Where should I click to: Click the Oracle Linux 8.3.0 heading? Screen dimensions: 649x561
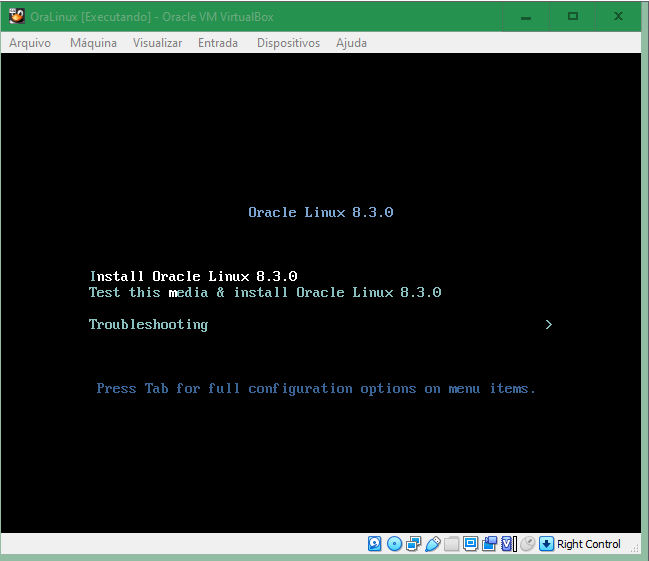click(321, 212)
